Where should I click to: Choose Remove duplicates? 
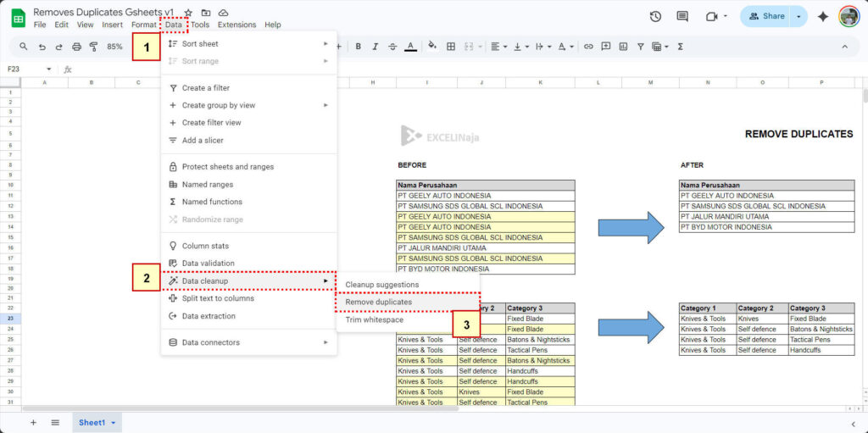(408, 303)
